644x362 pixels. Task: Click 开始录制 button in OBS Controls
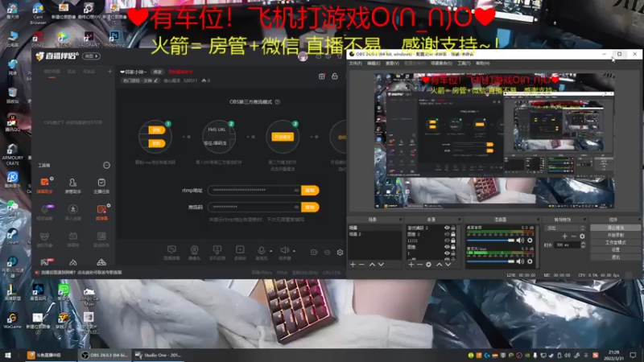pyautogui.click(x=615, y=235)
